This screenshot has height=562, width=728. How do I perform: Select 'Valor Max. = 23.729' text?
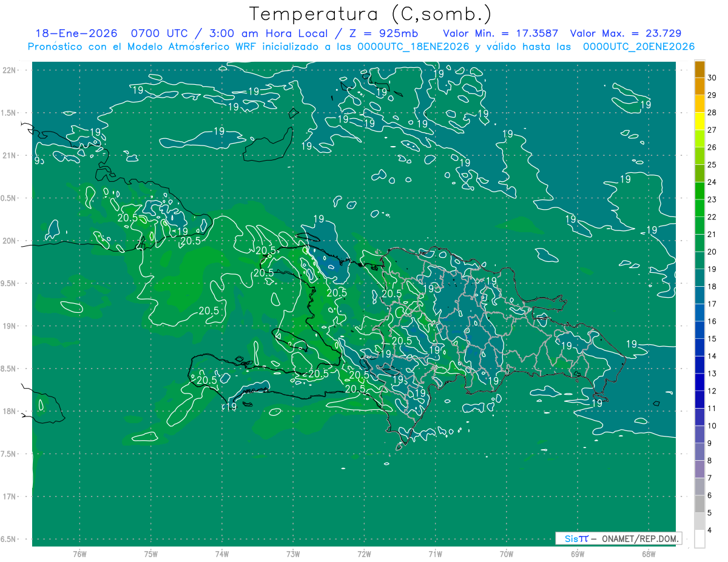625,33
